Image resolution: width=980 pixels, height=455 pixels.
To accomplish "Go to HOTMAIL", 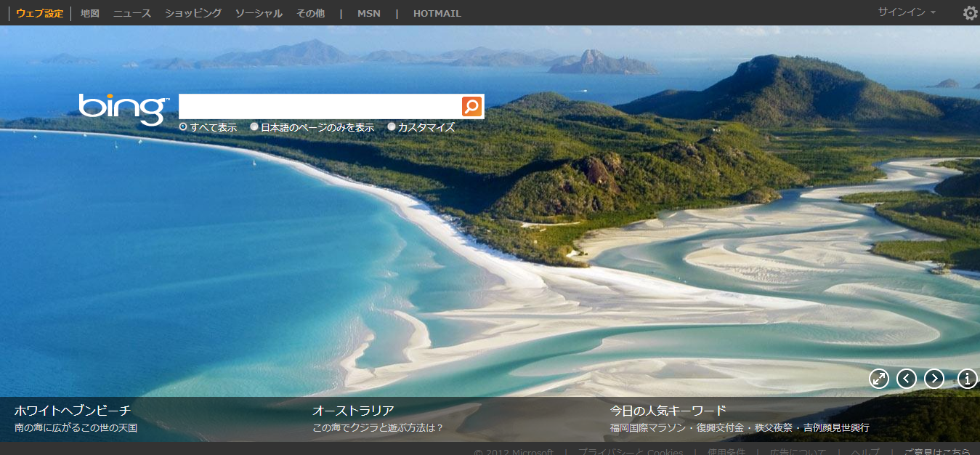I will point(437,13).
